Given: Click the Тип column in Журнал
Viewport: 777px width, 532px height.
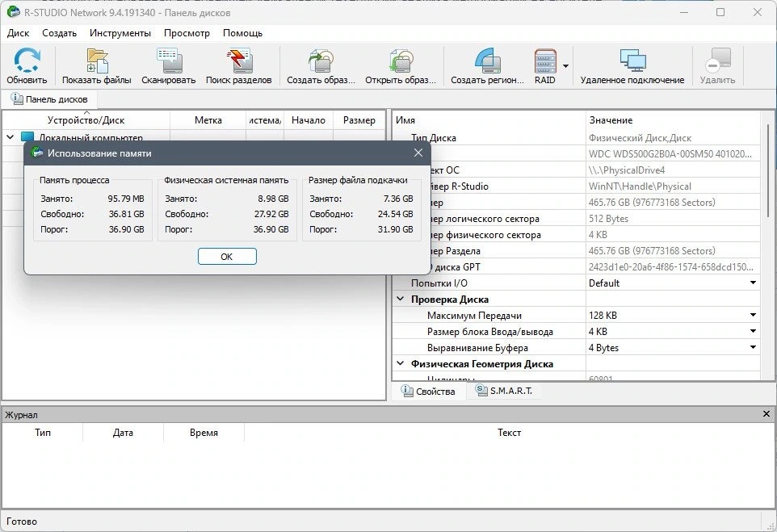Looking at the screenshot, I should click(43, 433).
